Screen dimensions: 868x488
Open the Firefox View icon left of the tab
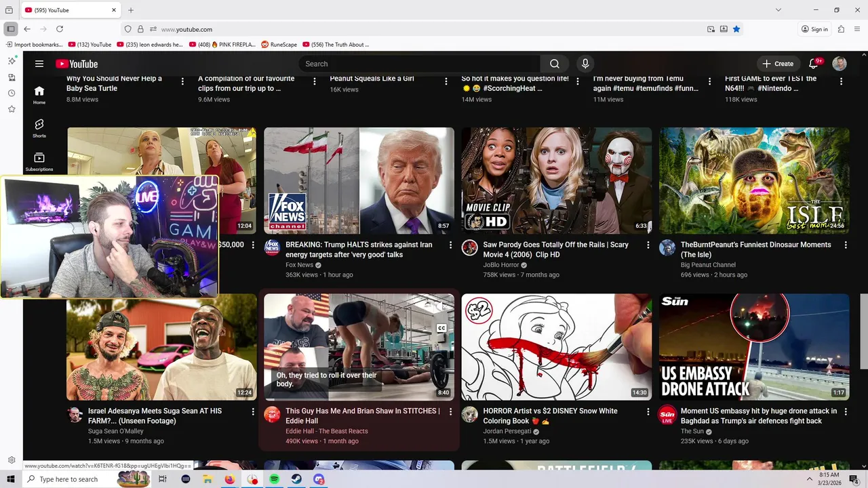click(x=9, y=10)
